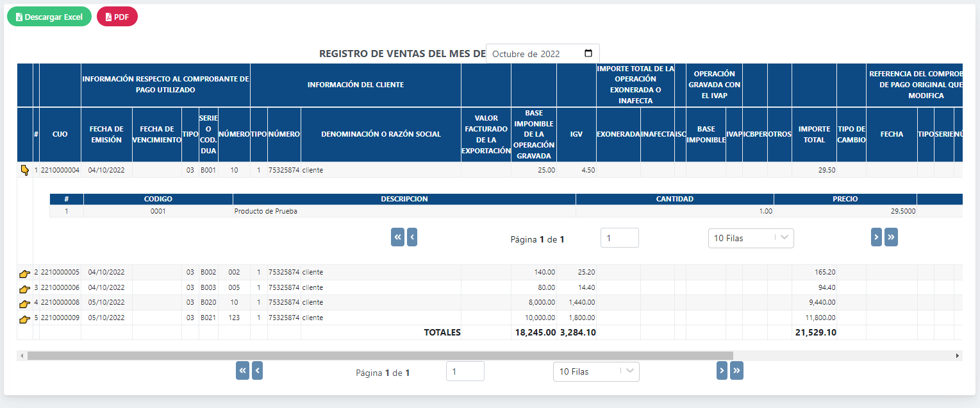This screenshot has width=980, height=408.
Task: Go to next page in detail sub-table
Action: (x=876, y=237)
